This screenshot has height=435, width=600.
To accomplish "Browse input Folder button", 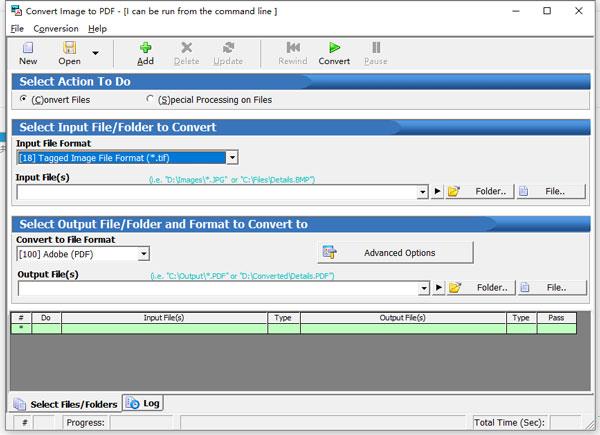I will click(480, 191).
